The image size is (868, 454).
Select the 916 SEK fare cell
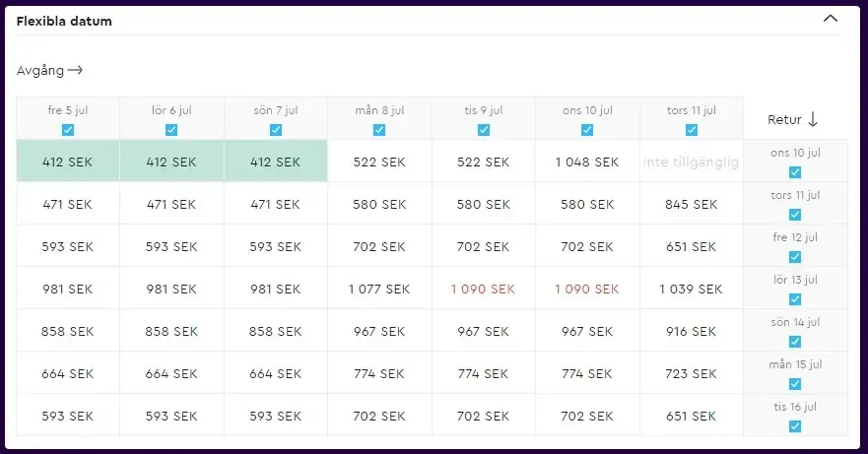691,332
